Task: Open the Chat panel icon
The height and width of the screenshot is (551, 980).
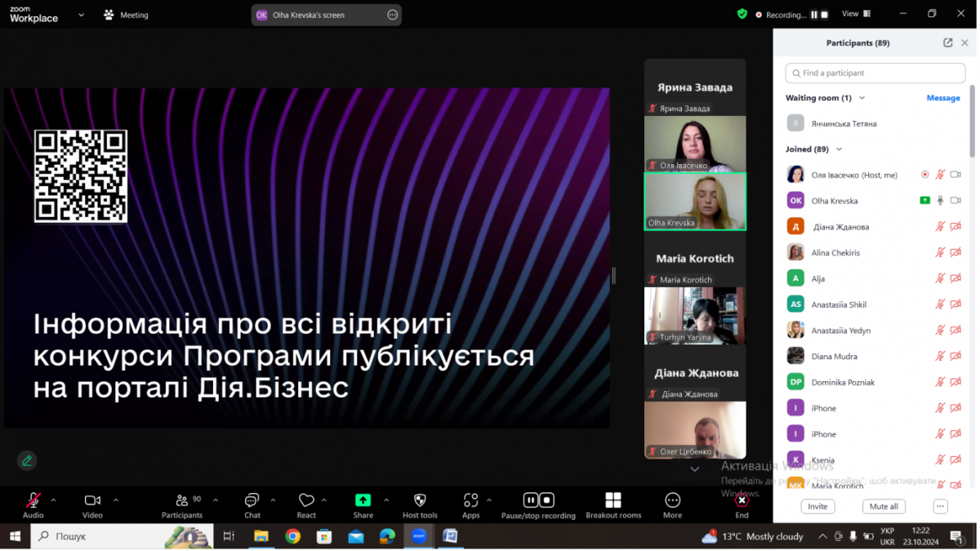Action: pyautogui.click(x=252, y=500)
